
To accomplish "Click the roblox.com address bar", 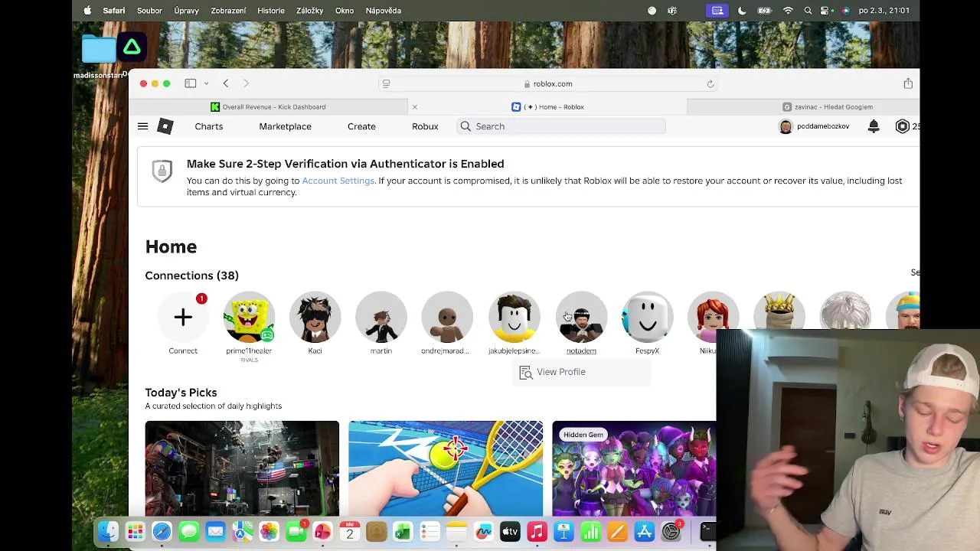I will [x=548, y=83].
